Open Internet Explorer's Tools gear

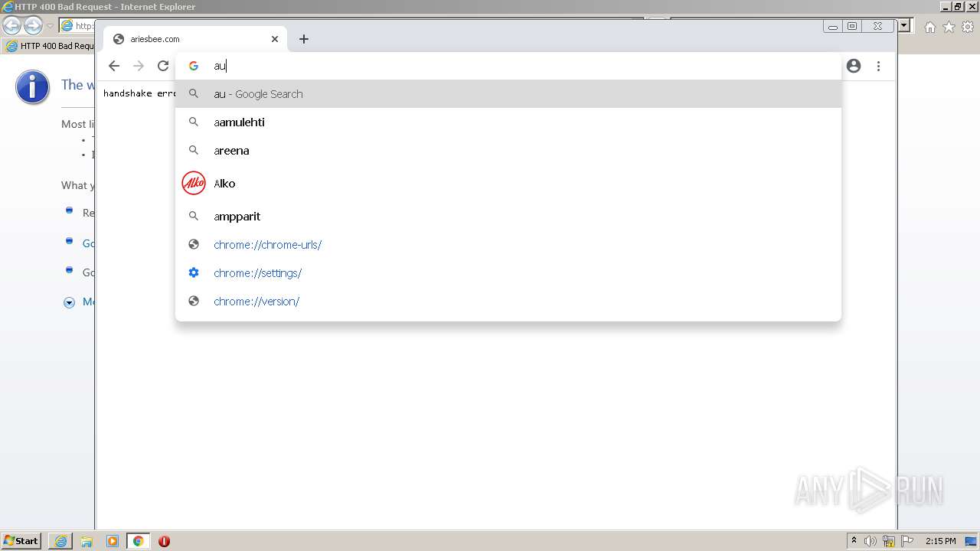pyautogui.click(x=968, y=27)
